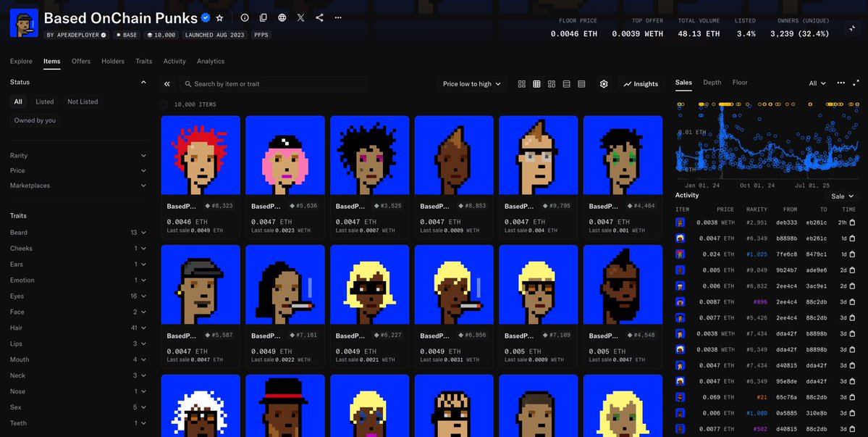Expand the Sex trait filter
Viewport: 868px width, 437px height.
pyautogui.click(x=78, y=407)
